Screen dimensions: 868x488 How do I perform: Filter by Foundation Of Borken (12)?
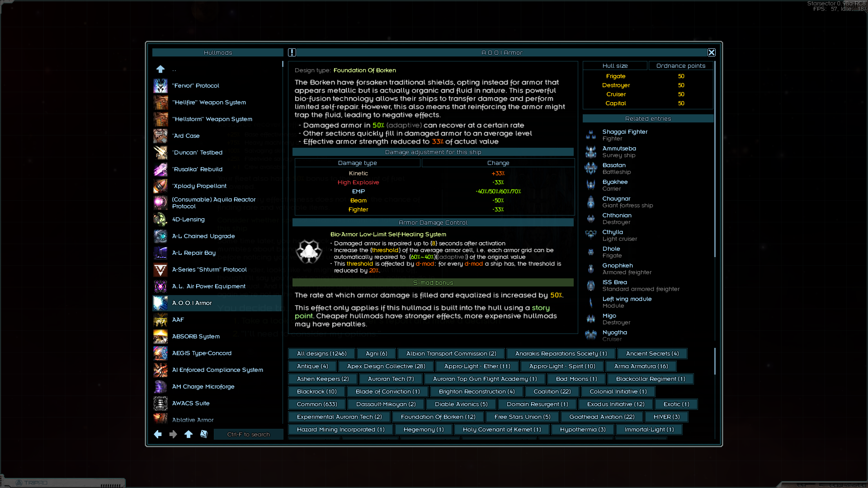[438, 417]
